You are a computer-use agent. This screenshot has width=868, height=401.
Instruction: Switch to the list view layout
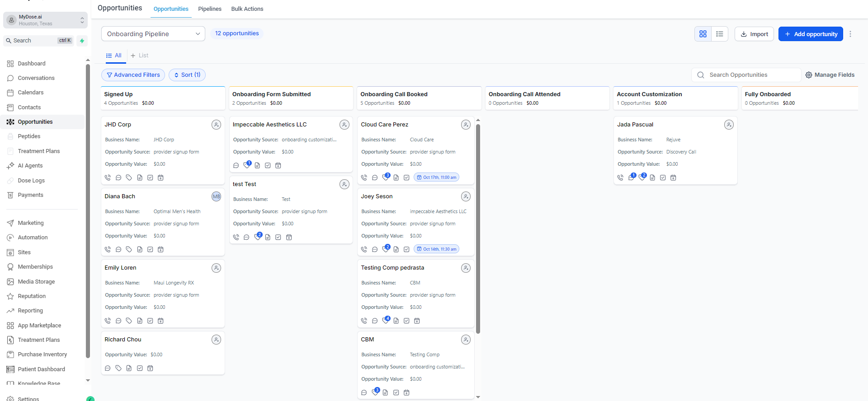pos(720,34)
